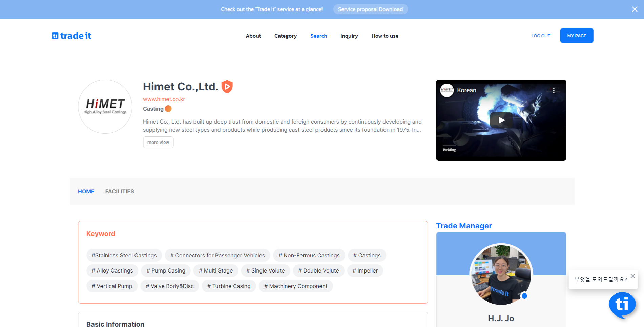Close the top announcement banner

tap(635, 9)
